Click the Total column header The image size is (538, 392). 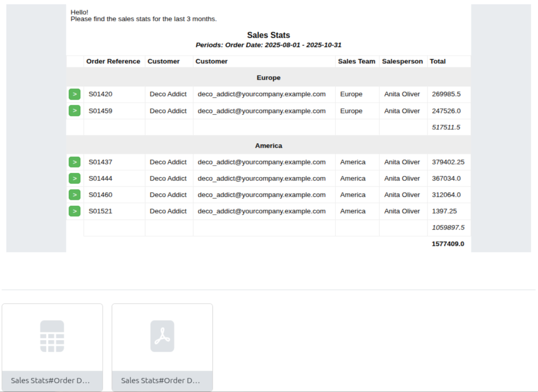tap(438, 61)
